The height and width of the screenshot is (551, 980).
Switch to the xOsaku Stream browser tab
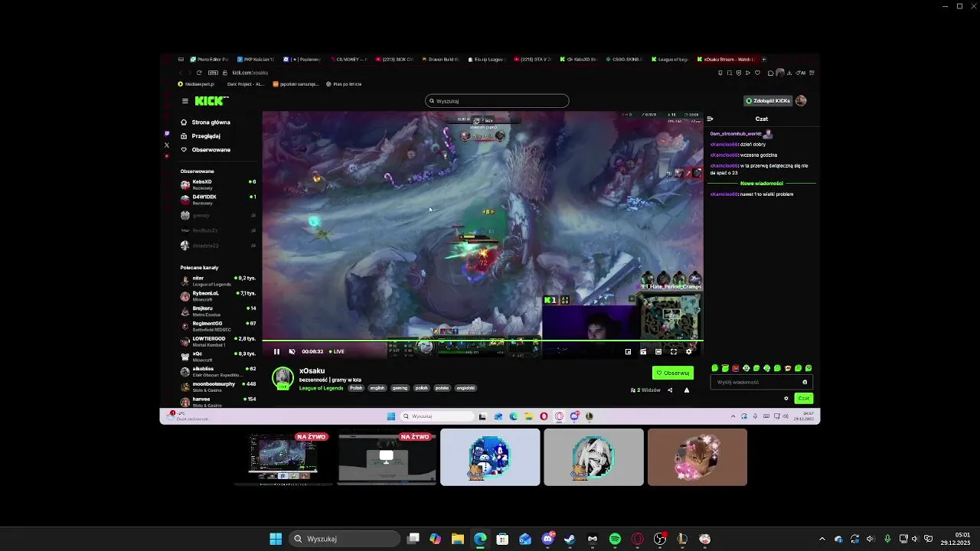tap(727, 59)
